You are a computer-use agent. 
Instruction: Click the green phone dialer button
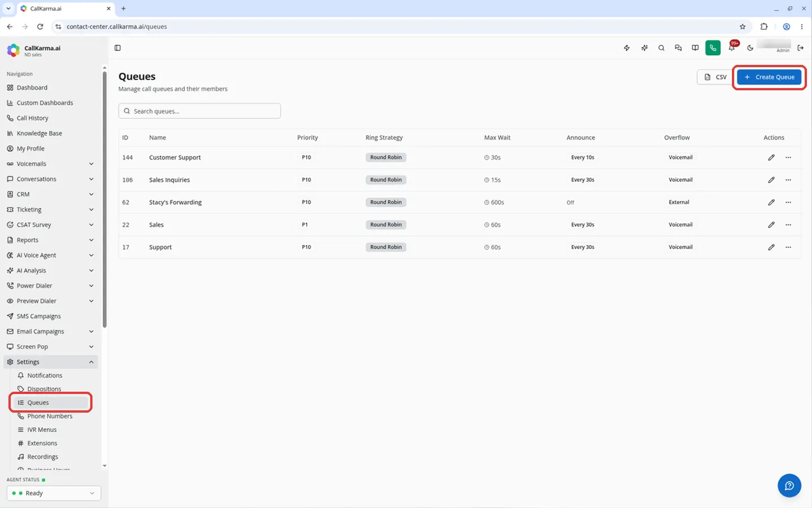[713, 48]
